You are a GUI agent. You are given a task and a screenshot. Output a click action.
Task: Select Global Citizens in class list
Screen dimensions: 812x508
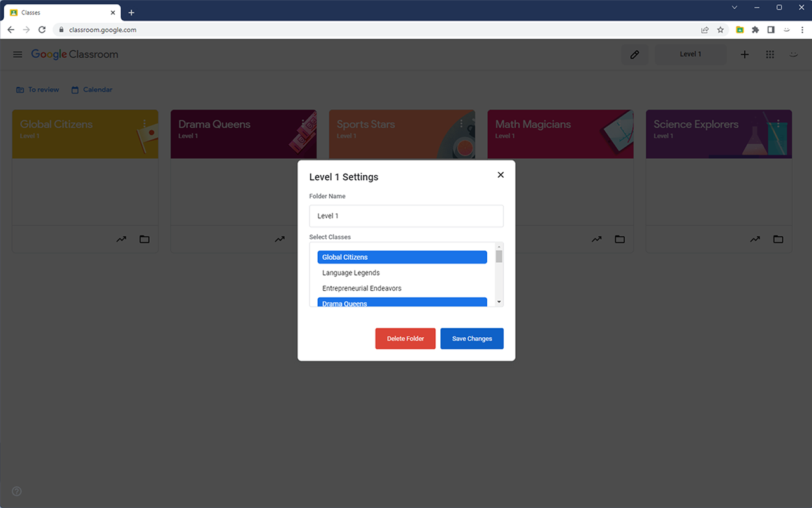tap(402, 257)
